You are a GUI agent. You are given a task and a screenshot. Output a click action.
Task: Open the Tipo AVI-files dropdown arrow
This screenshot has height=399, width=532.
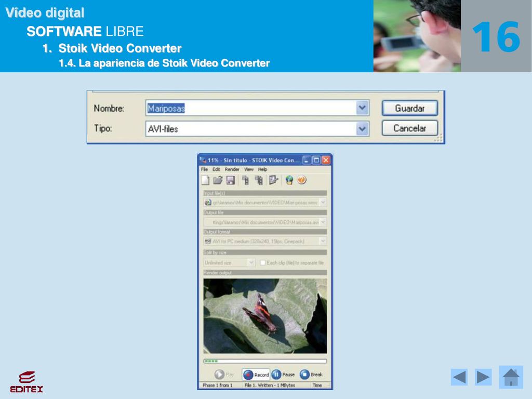tap(362, 129)
